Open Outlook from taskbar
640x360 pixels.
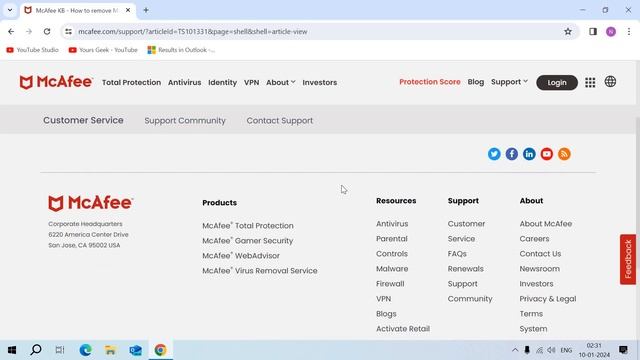(x=136, y=350)
